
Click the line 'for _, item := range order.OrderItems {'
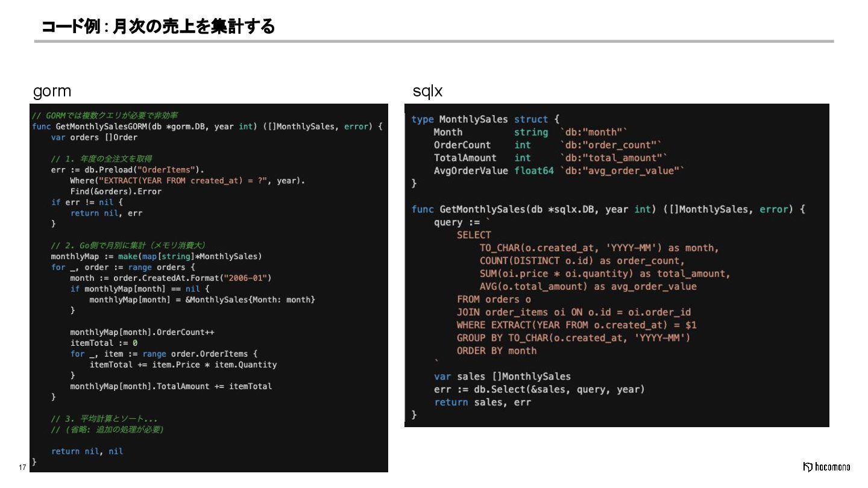click(164, 354)
